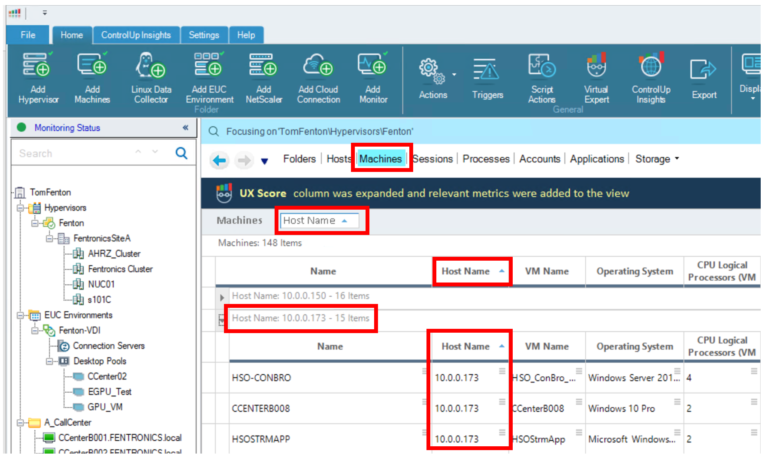Click the search magnifier in left pane
Image resolution: width=768 pixels, height=460 pixels.
tap(181, 153)
